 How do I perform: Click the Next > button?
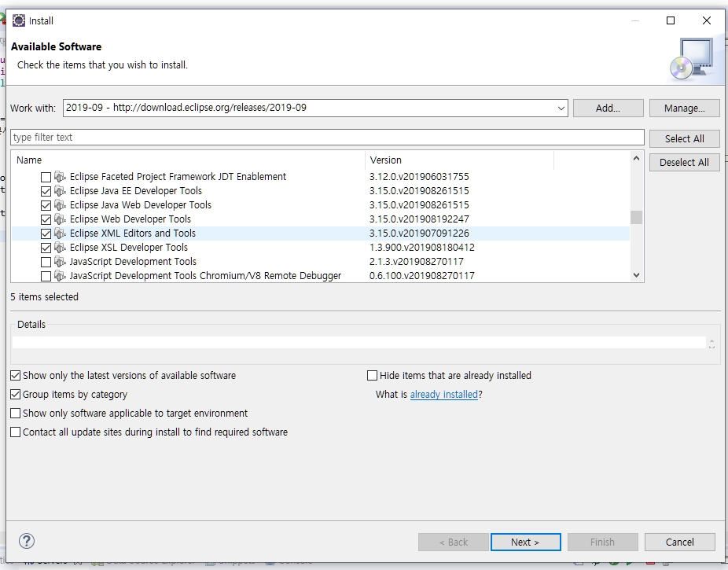[526, 542]
